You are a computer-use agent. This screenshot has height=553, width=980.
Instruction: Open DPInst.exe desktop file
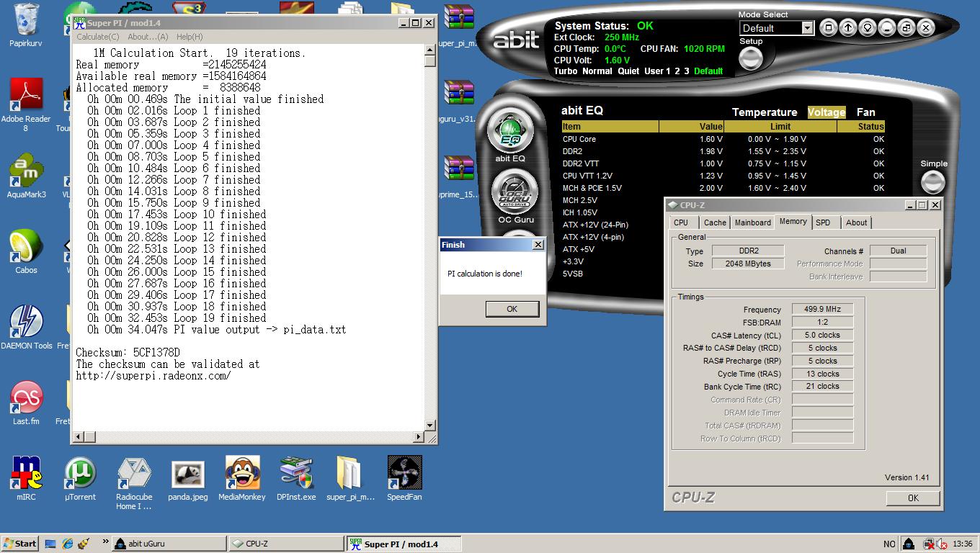(x=296, y=479)
